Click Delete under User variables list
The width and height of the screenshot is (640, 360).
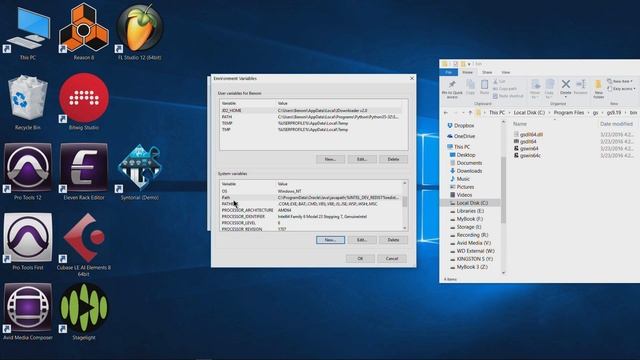(393, 159)
